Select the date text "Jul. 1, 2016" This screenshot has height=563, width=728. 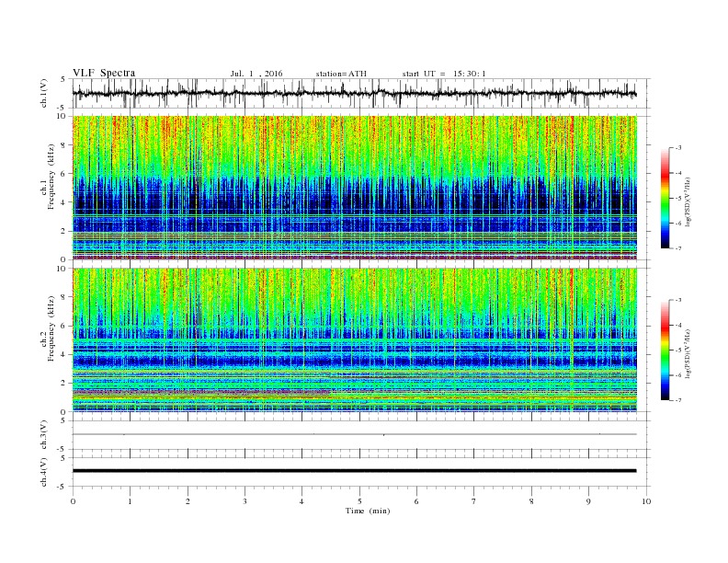256,74
